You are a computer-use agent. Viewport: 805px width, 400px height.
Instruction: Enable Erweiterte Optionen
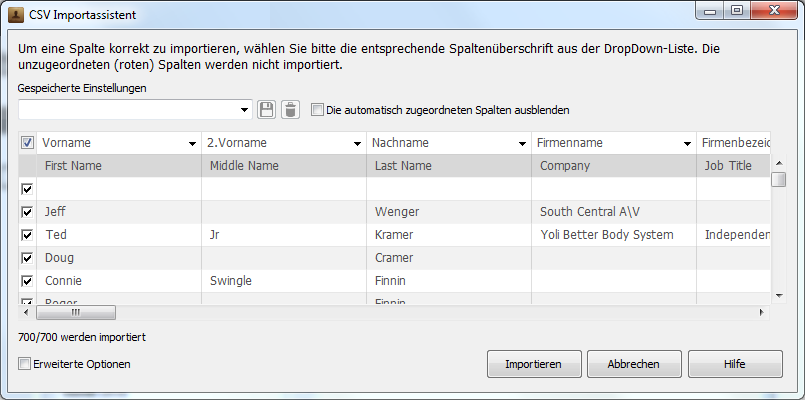pyautogui.click(x=25, y=364)
